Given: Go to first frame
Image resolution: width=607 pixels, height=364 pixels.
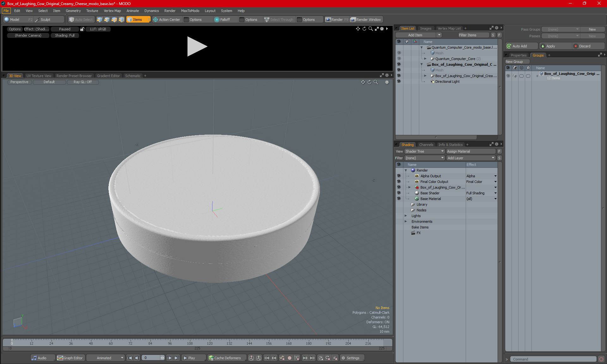Looking at the screenshot, I should pyautogui.click(x=129, y=358).
